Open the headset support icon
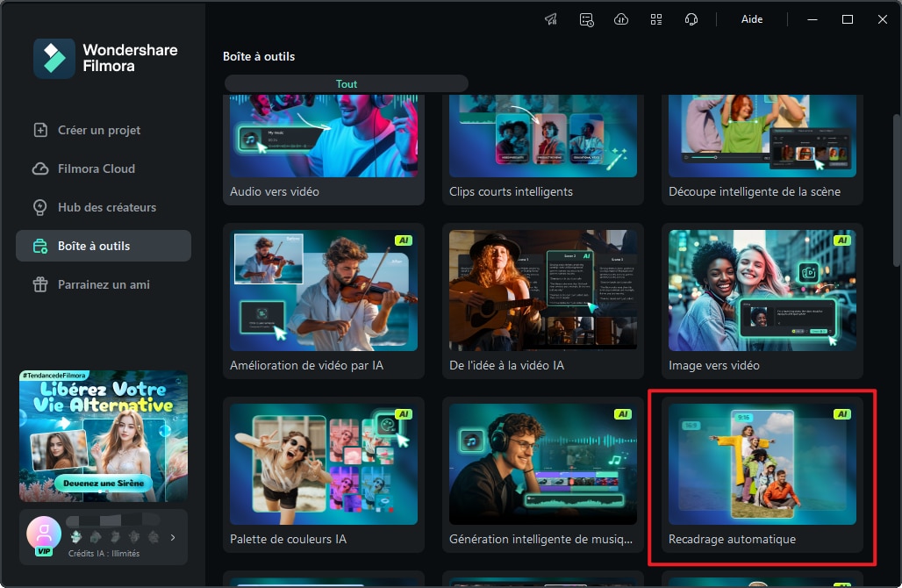Image resolution: width=902 pixels, height=588 pixels. 691,19
